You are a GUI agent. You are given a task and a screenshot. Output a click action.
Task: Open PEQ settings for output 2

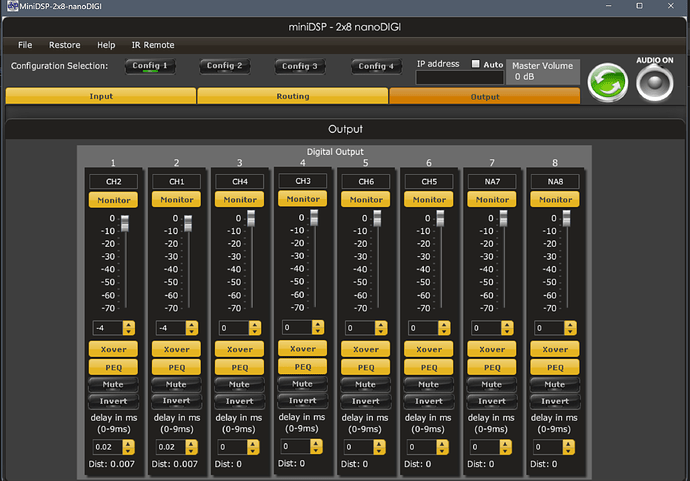coord(176,367)
